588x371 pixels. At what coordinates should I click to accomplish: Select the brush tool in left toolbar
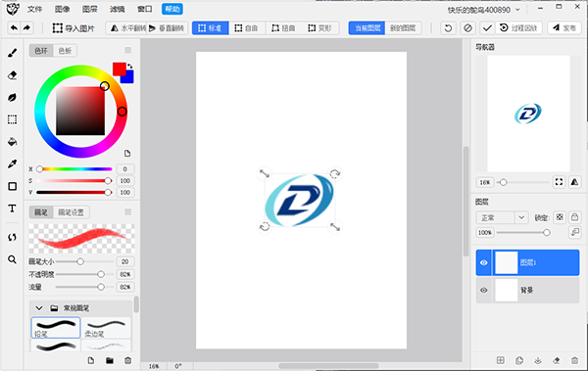pos(12,53)
